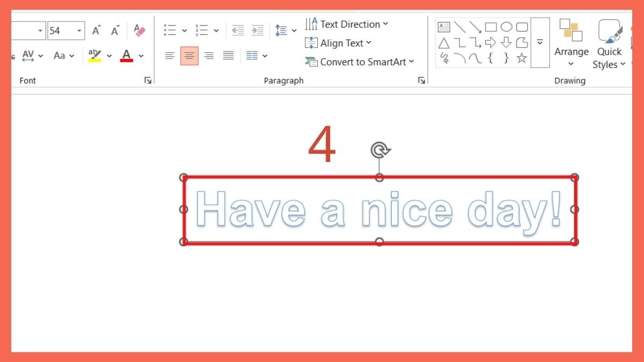This screenshot has height=362, width=644.
Task: Click the Increase Font Size icon
Action: (x=96, y=30)
